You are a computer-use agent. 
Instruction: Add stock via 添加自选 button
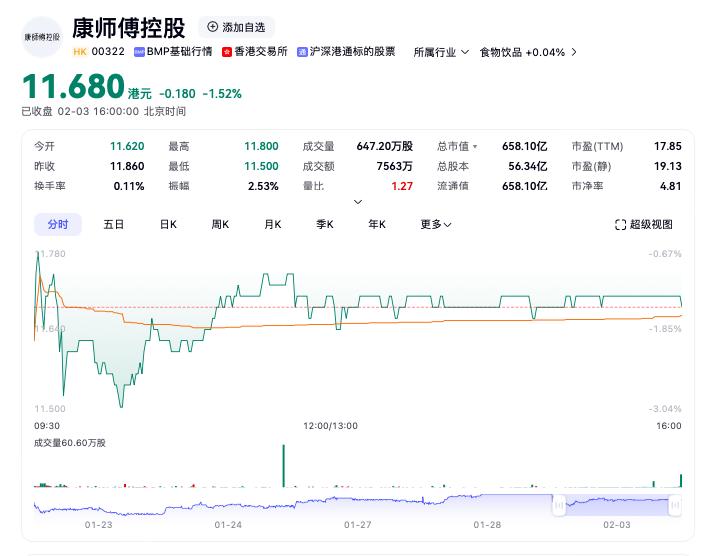point(236,27)
